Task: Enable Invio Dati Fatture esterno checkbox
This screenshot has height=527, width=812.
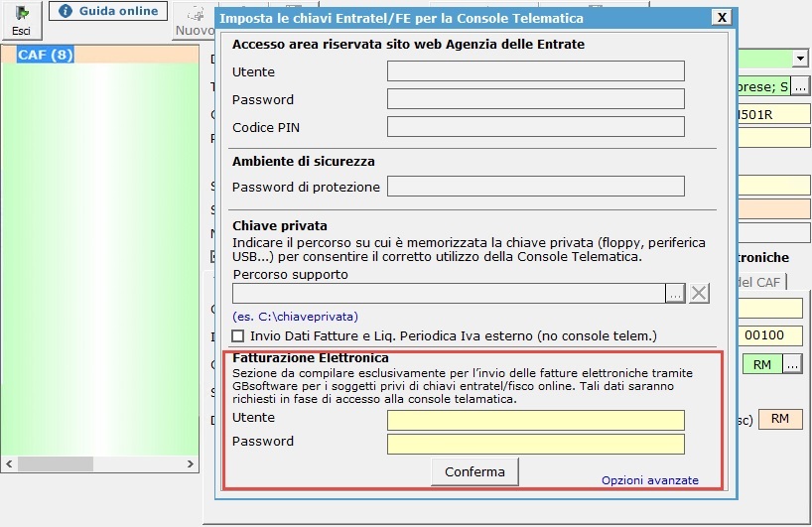Action: coord(237,336)
